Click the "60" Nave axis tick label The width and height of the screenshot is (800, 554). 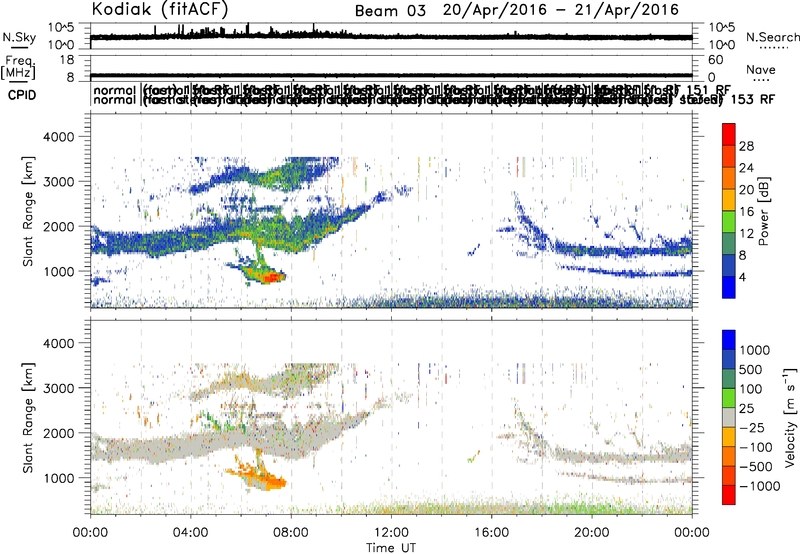[716, 60]
